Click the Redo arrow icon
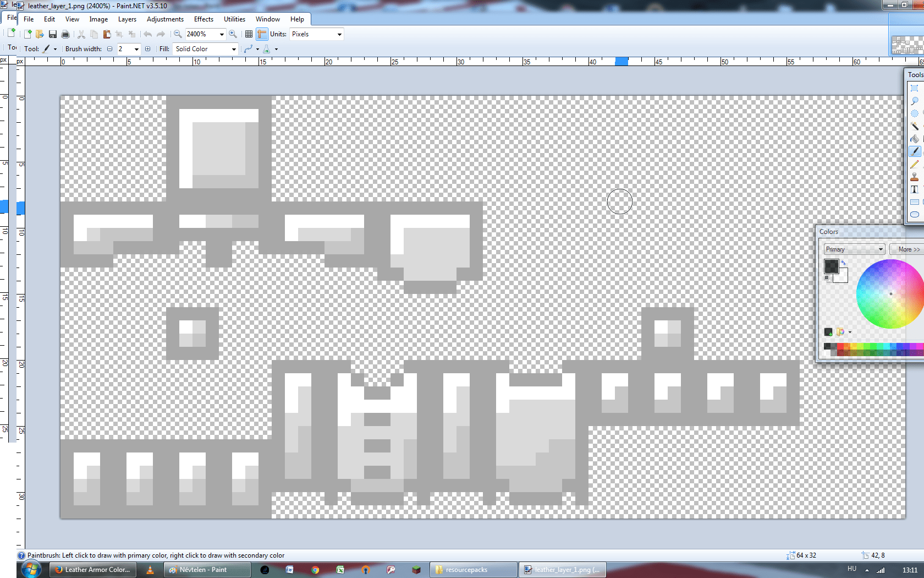The height and width of the screenshot is (578, 924). [x=161, y=34]
